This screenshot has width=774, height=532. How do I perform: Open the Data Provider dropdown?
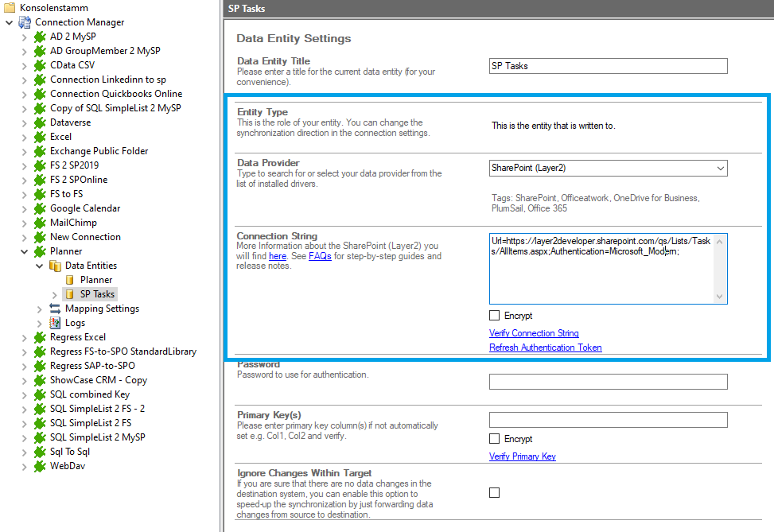[720, 168]
